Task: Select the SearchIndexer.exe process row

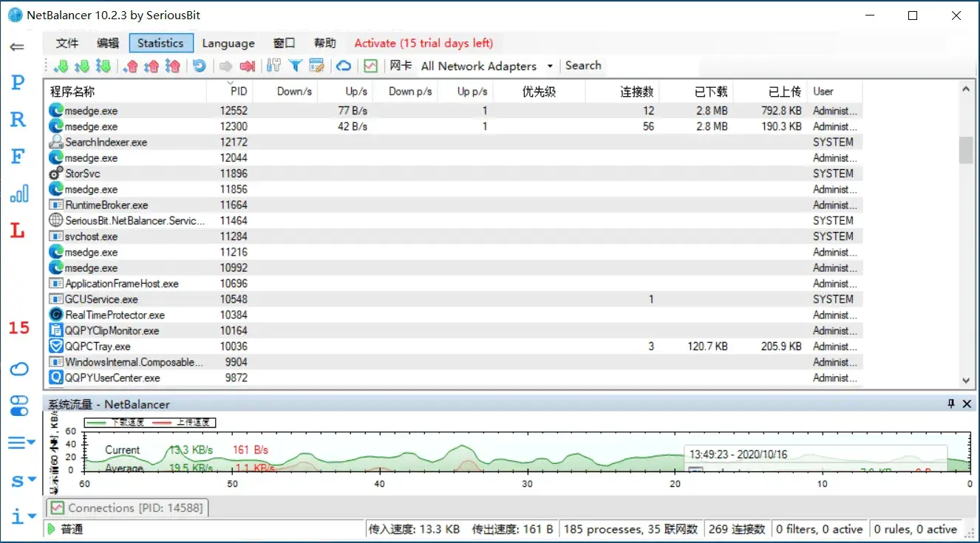Action: point(453,142)
